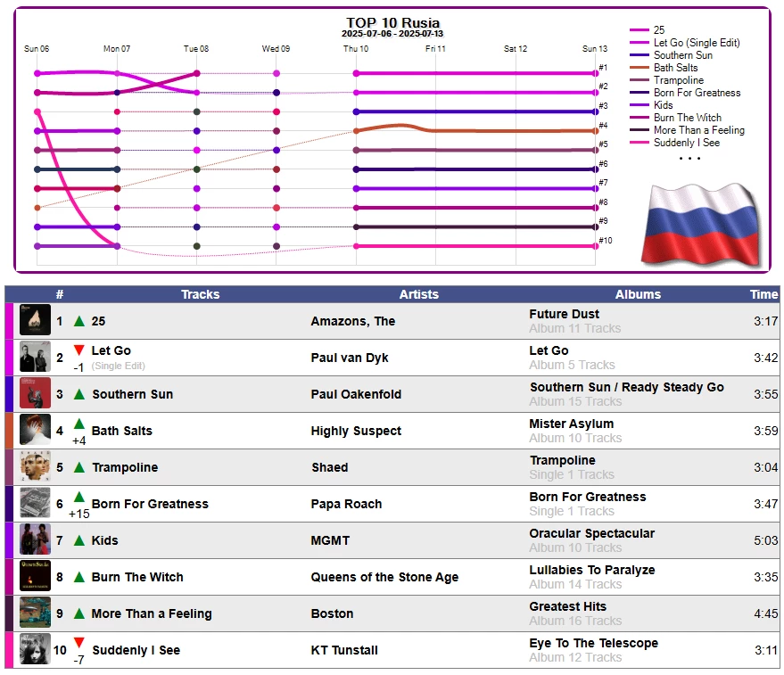
Task: Click the green arrow beside Born For Greatness
Action: tap(79, 497)
